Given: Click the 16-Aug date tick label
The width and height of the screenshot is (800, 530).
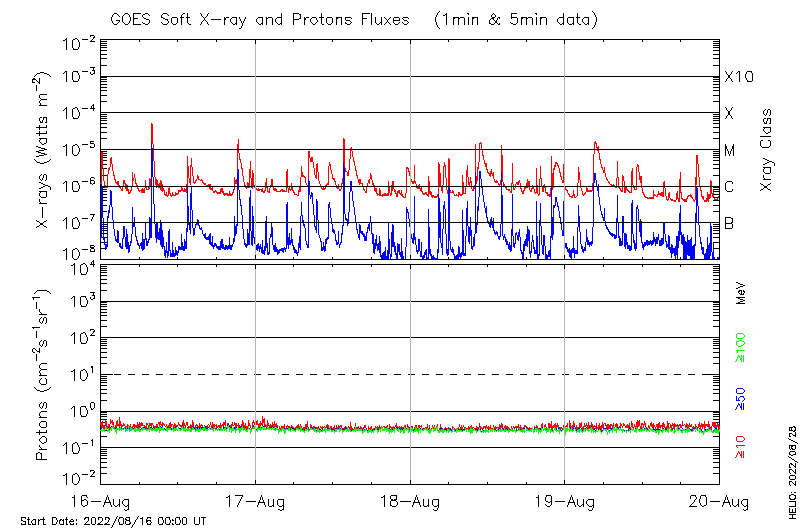Looking at the screenshot, I should click(100, 501).
